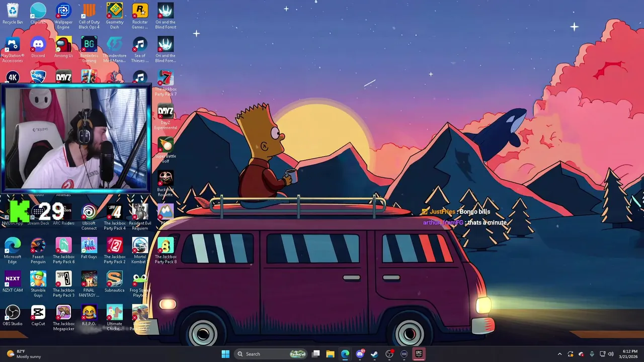Image resolution: width=644 pixels, height=362 pixels.
Task: Expand the hidden system tray icons chevron
Action: [x=559, y=354]
